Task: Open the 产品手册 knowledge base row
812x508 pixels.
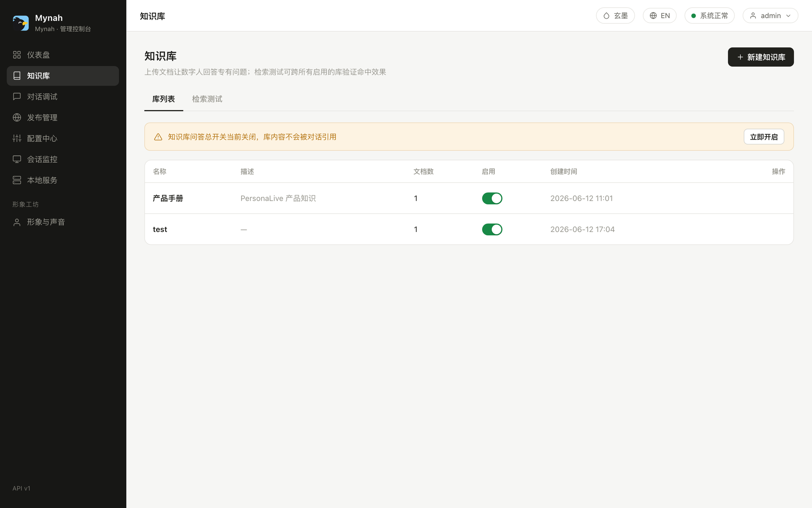Action: click(469, 198)
